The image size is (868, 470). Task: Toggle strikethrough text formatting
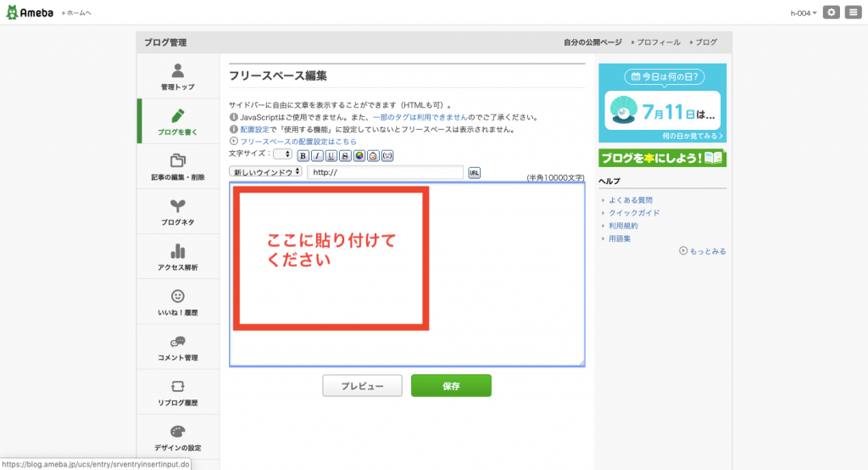click(x=345, y=155)
